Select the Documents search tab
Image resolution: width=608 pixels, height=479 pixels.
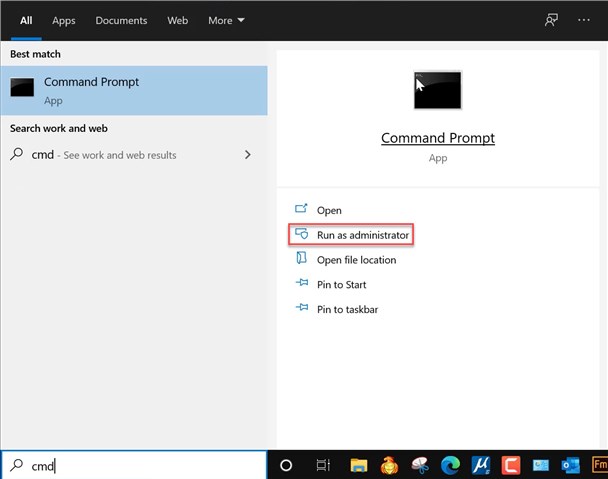[x=121, y=21]
